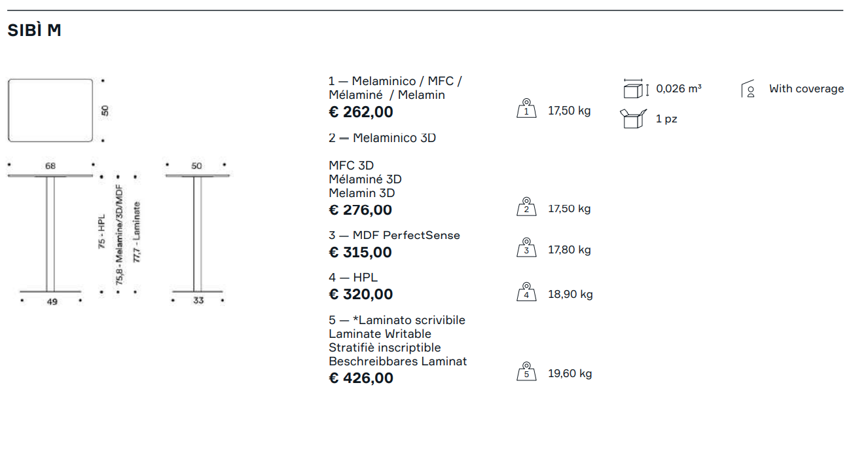868x457 pixels.
Task: Click the 77,7 - Laminate height label
Action: click(137, 232)
